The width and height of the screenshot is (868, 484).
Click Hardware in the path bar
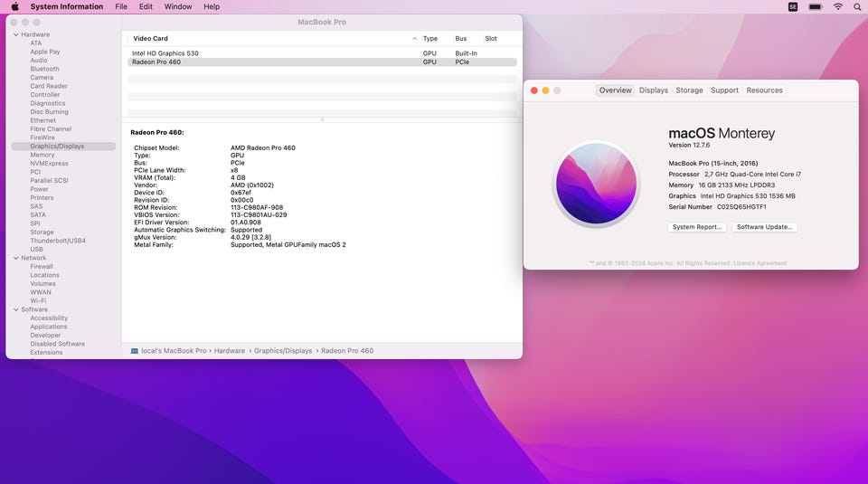coord(229,350)
